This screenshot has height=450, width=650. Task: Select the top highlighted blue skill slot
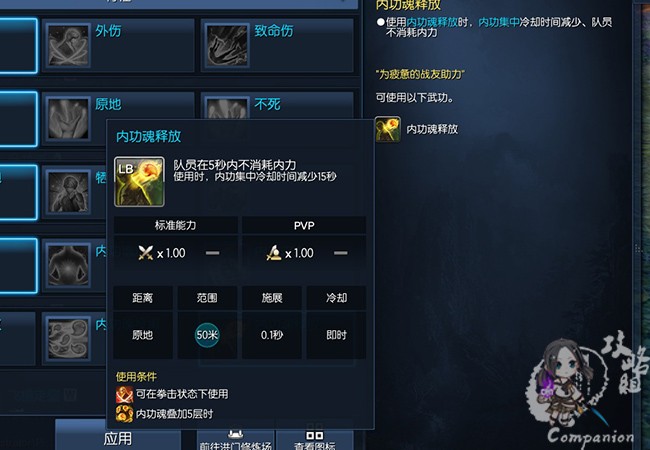(x=18, y=46)
